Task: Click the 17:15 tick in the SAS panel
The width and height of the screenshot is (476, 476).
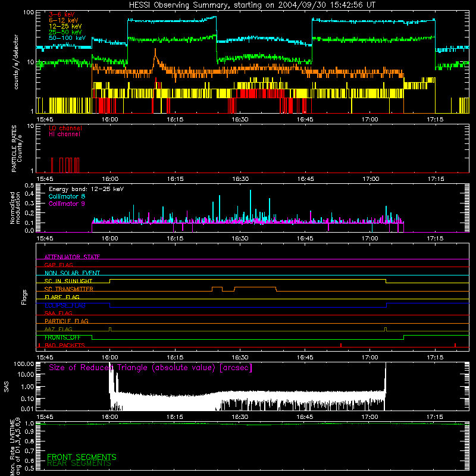Action: pos(435,417)
